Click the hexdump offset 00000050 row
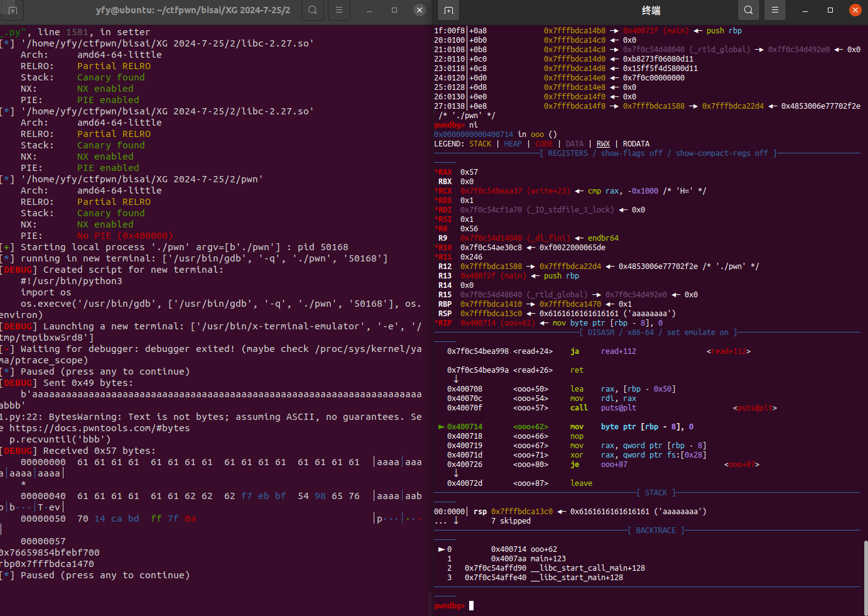This screenshot has height=616, width=868. (221, 519)
